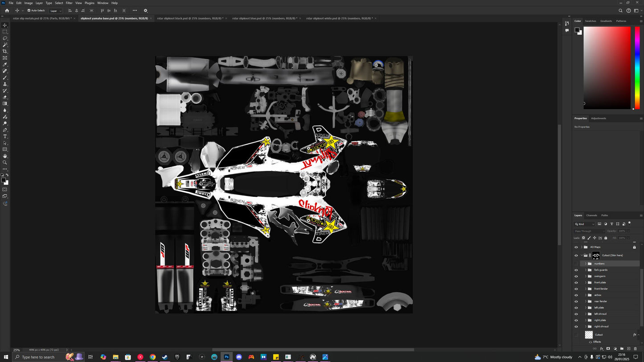Select the Horizontal Type tool
The width and height of the screenshot is (644, 362).
[5, 136]
